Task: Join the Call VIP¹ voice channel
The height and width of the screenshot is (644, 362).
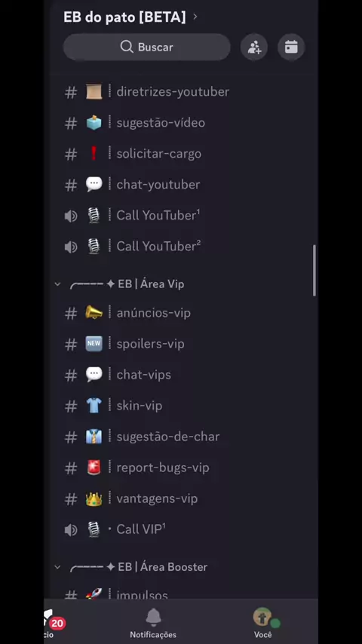Action: tap(181, 529)
